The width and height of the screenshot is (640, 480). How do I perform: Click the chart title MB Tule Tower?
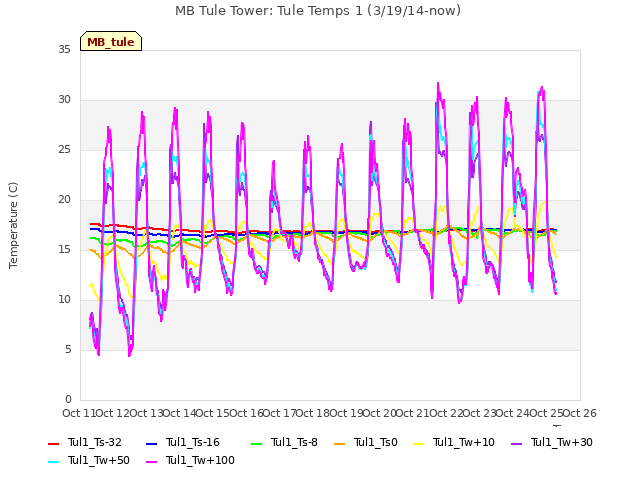tap(318, 11)
